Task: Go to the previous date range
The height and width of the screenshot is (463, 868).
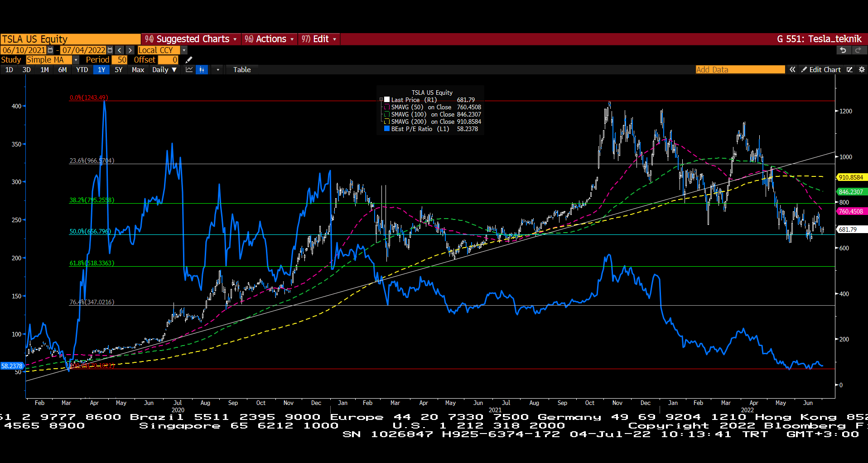Action: tap(120, 50)
